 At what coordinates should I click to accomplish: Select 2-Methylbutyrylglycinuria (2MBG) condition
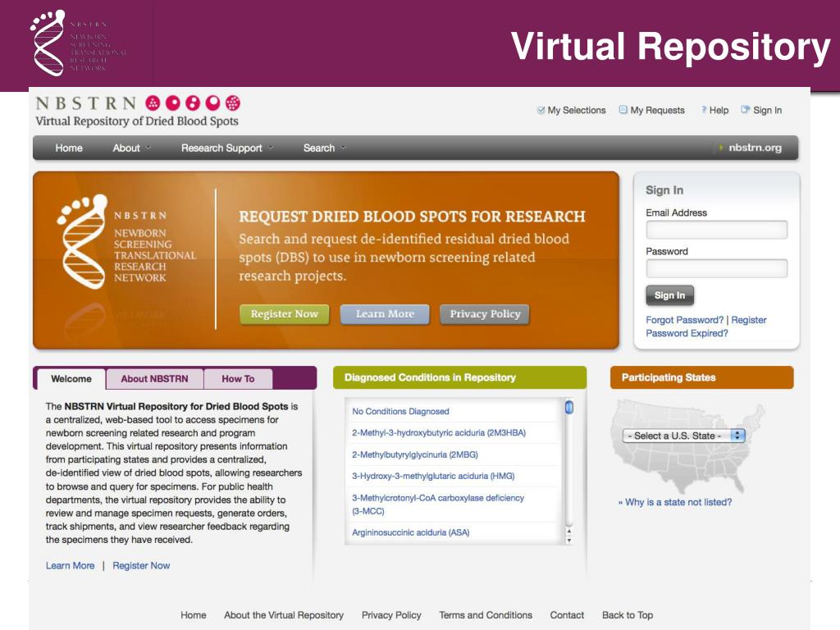click(414, 454)
